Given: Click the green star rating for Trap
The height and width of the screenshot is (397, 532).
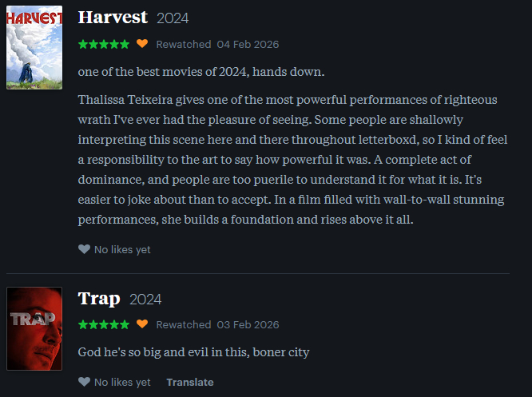Looking at the screenshot, I should point(103,324).
